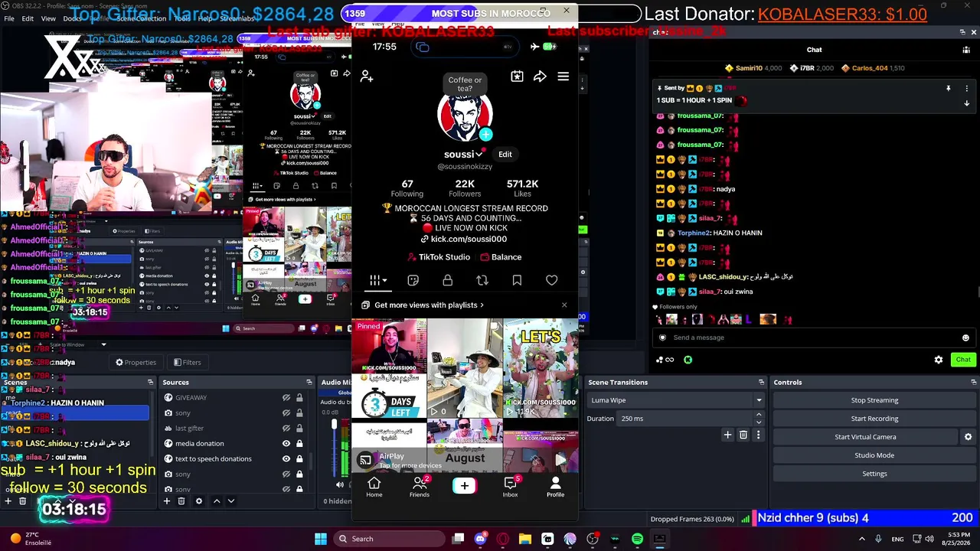Image resolution: width=980 pixels, height=551 pixels.
Task: Increase the transition duration value
Action: click(x=759, y=415)
